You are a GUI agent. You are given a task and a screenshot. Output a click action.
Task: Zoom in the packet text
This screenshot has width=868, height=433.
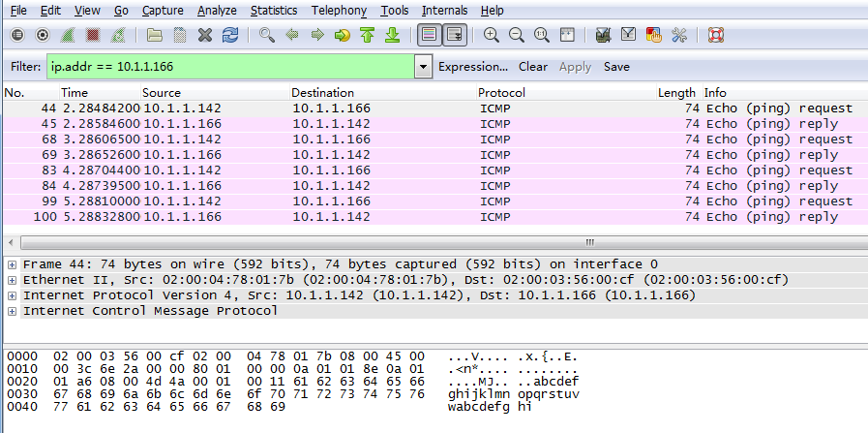[491, 36]
